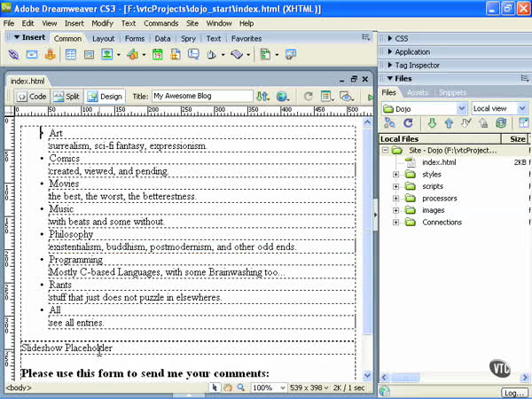Click the Log... button
This screenshot has height=399, width=532.
coord(513,392)
